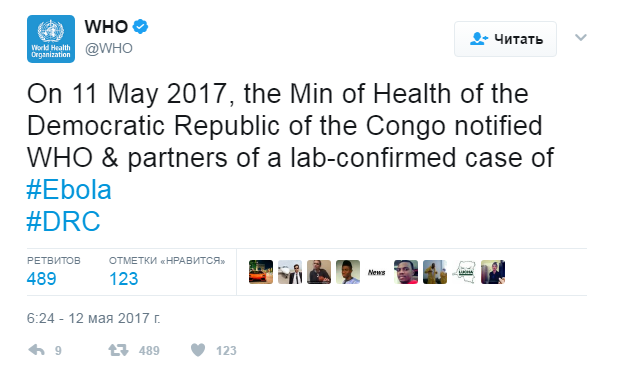The image size is (619, 370).
Task: Open the @WHO handle link
Action: tap(109, 49)
